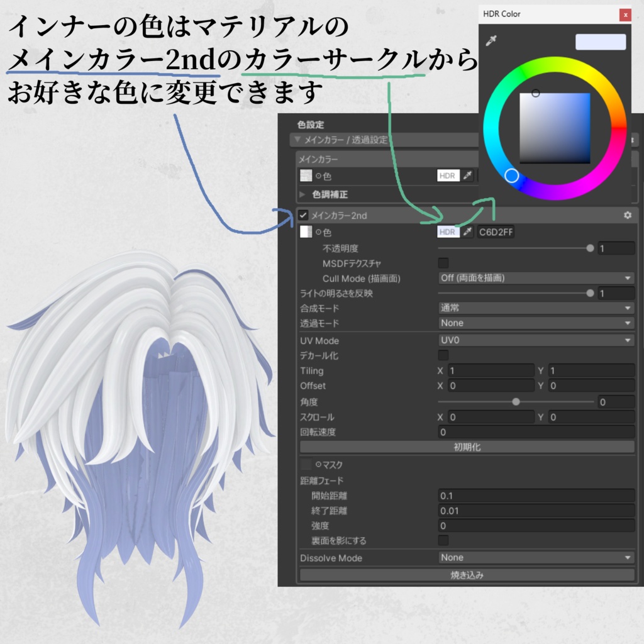
Task: Click the 強度 field
Action: (536, 526)
